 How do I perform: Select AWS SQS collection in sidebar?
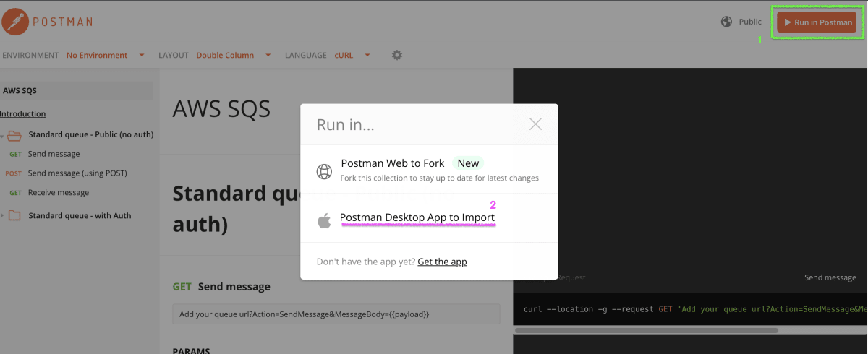pos(77,90)
